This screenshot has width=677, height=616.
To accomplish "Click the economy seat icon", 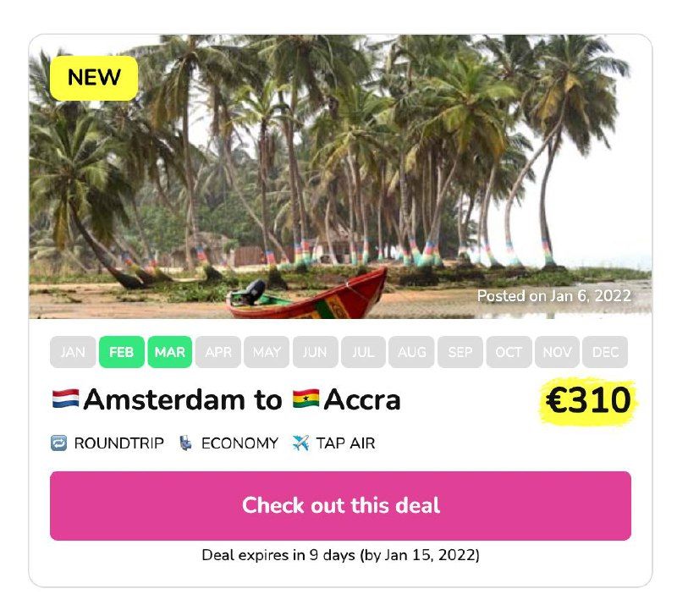I will point(185,443).
